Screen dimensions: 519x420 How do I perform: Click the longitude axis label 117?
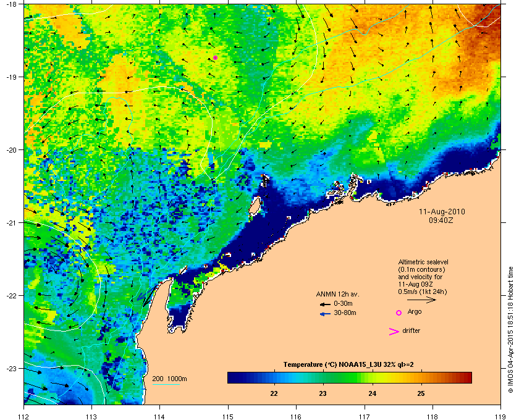365,416
